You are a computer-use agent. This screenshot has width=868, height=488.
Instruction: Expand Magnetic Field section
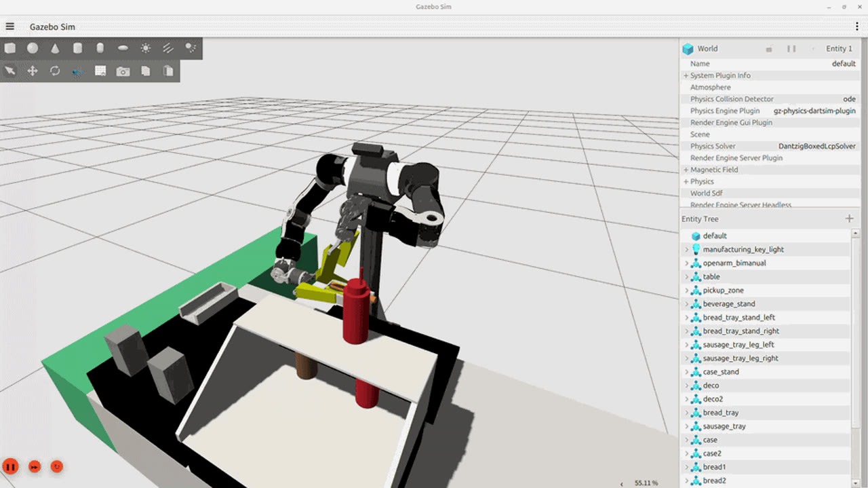686,170
